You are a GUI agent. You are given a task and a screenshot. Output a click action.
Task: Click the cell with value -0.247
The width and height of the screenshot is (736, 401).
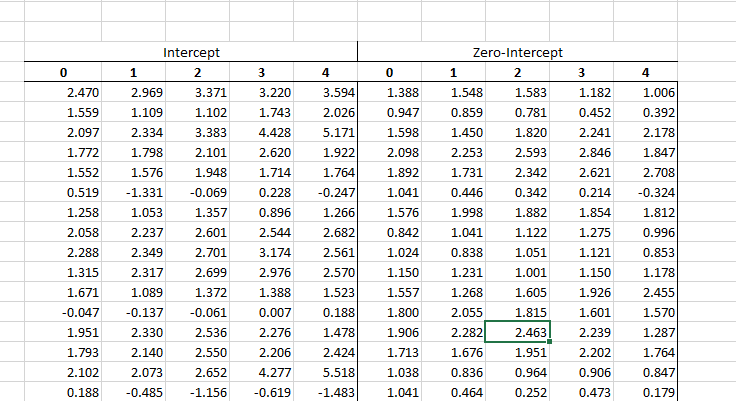click(x=326, y=193)
